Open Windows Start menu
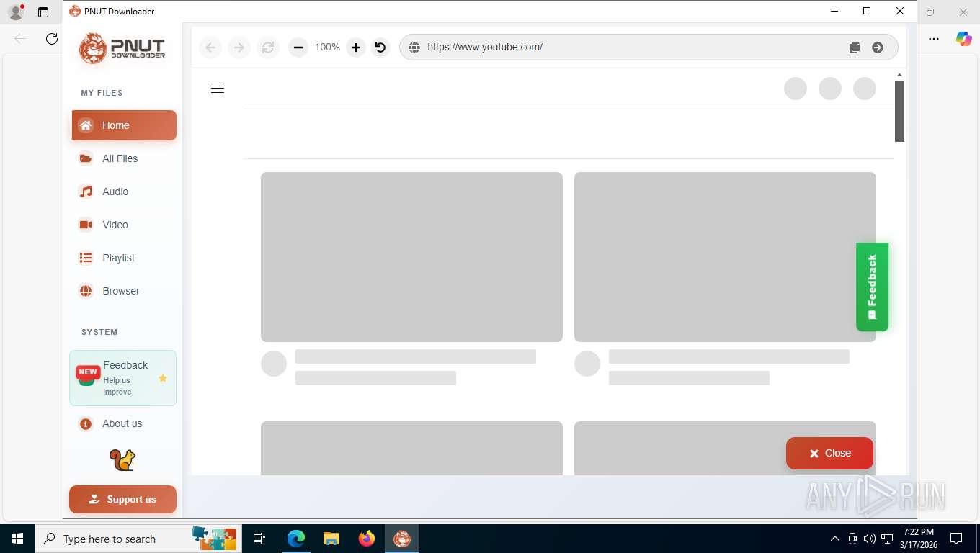The width and height of the screenshot is (980, 553). tap(17, 539)
